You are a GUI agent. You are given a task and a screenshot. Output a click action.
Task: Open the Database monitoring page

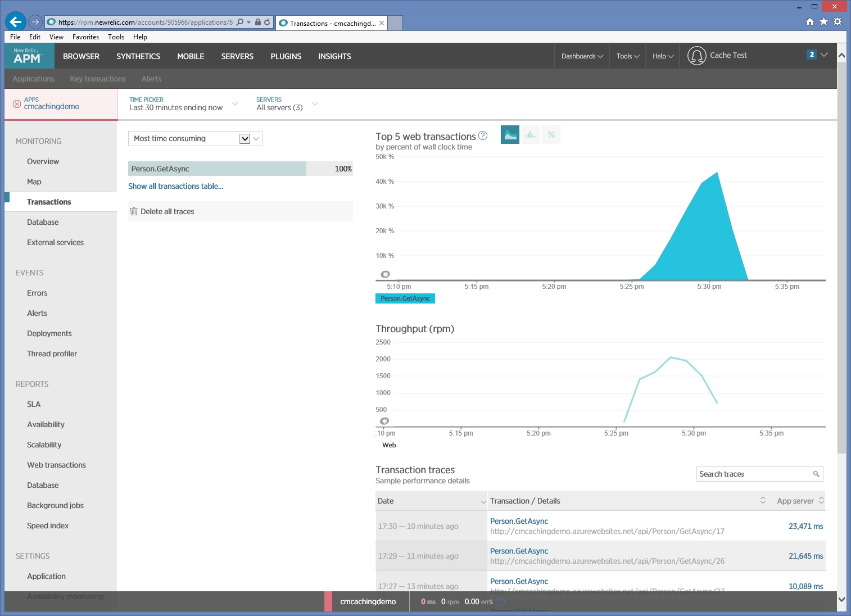[43, 223]
